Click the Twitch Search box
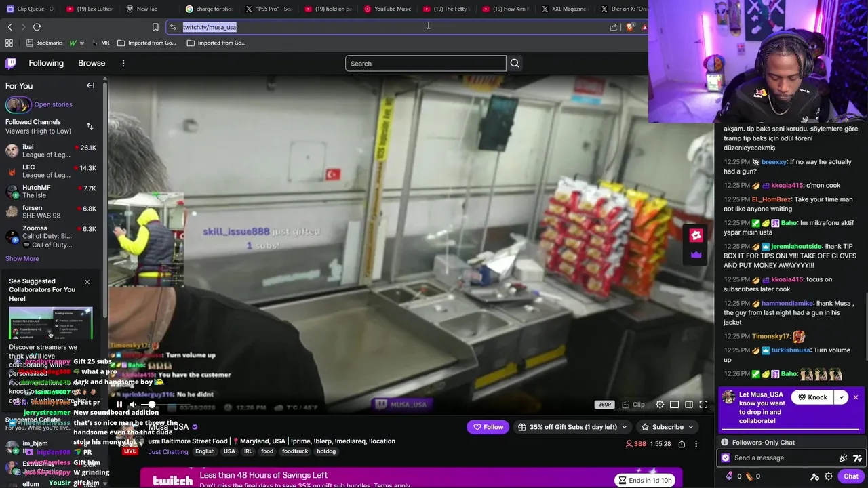868x488 pixels. pos(425,64)
